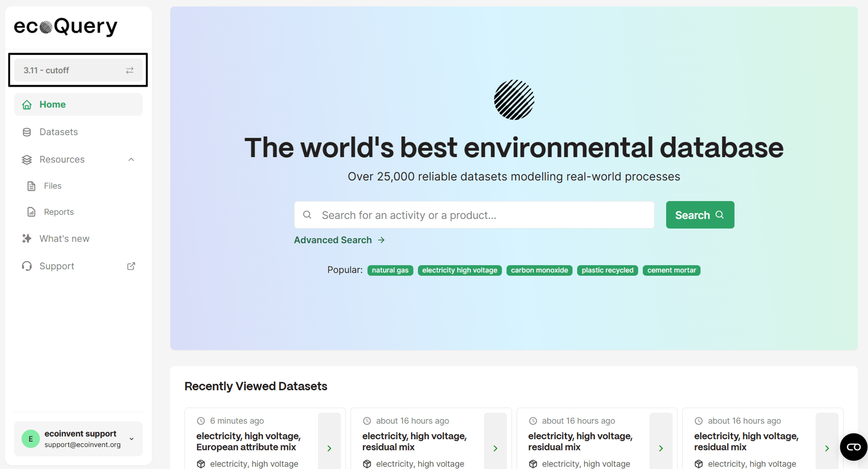Open the Datasets page
The width and height of the screenshot is (868, 469).
pos(59,132)
